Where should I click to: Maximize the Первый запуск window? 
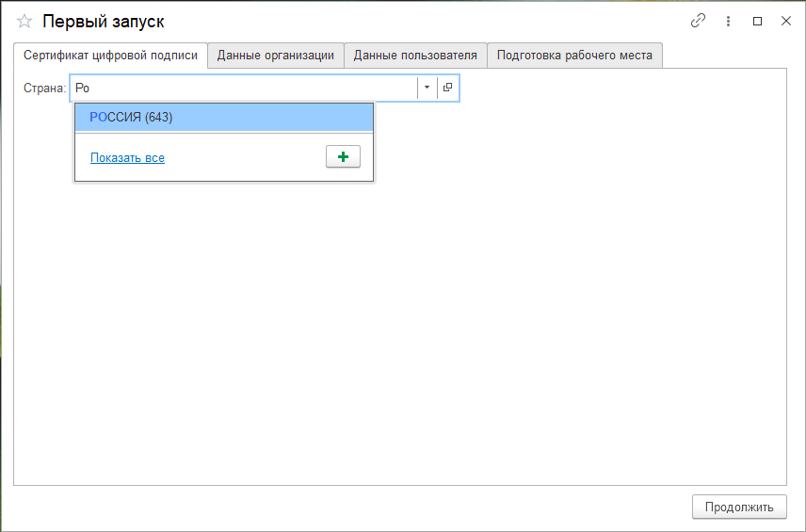757,21
